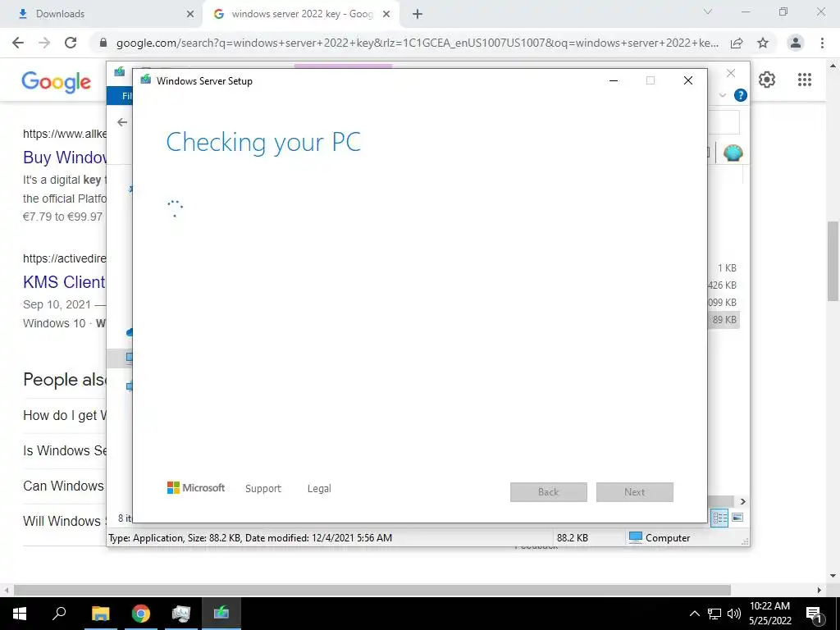Show hidden system tray icons
The width and height of the screenshot is (840, 630).
coord(694,614)
